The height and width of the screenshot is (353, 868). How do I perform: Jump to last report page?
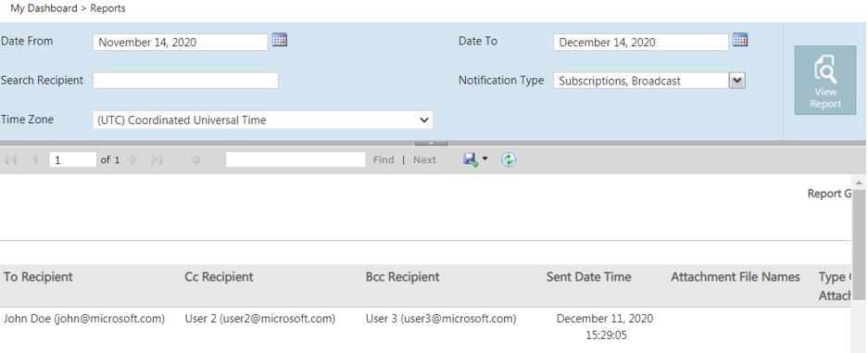157,160
